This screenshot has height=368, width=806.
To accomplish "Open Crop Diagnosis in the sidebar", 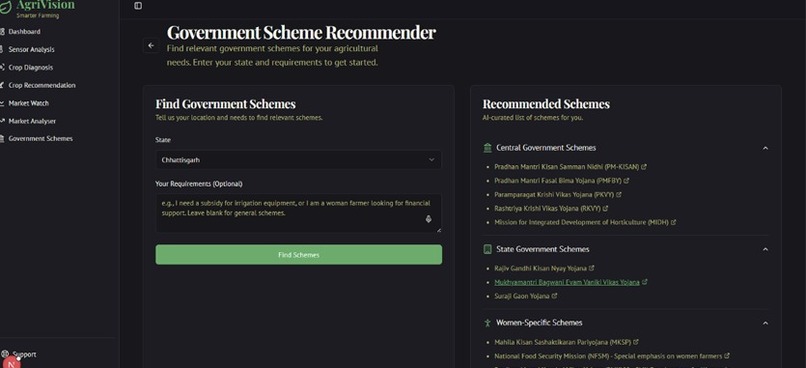I will pos(30,67).
